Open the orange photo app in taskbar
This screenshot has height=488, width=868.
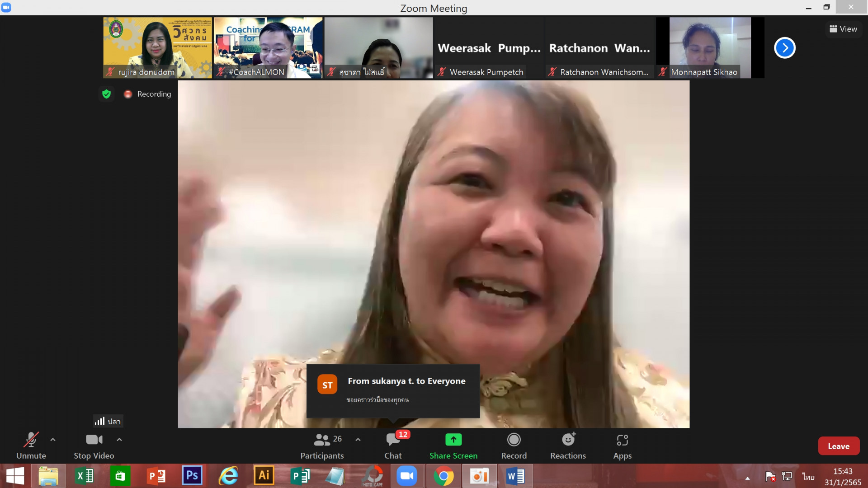point(479,476)
